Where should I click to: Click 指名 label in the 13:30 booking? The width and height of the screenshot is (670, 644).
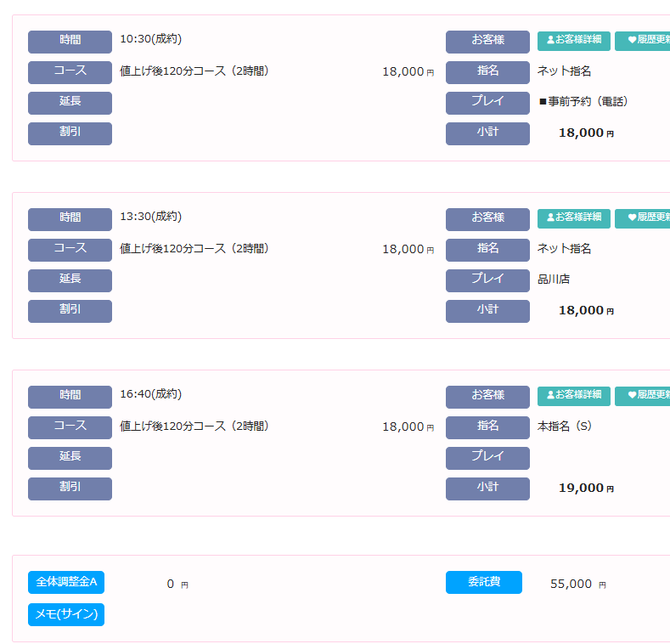[487, 249]
